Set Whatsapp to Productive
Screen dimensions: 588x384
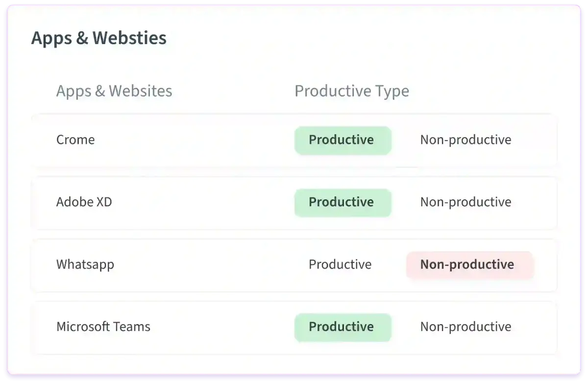[x=340, y=264]
